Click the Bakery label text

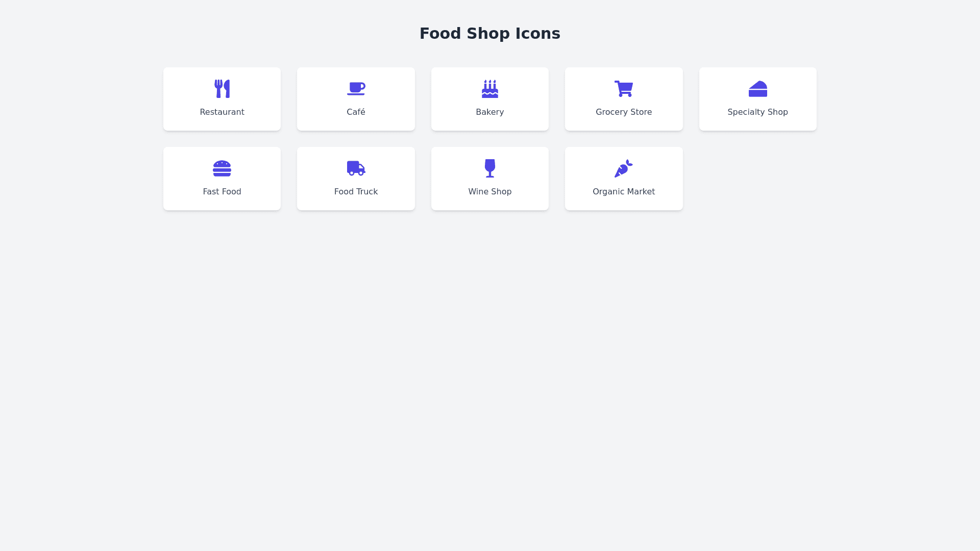point(489,112)
